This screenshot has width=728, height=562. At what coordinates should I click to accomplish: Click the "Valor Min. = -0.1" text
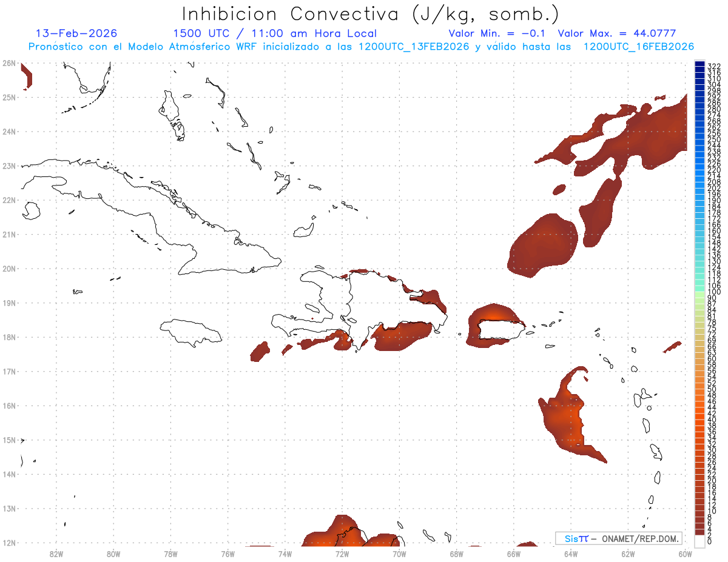[497, 33]
